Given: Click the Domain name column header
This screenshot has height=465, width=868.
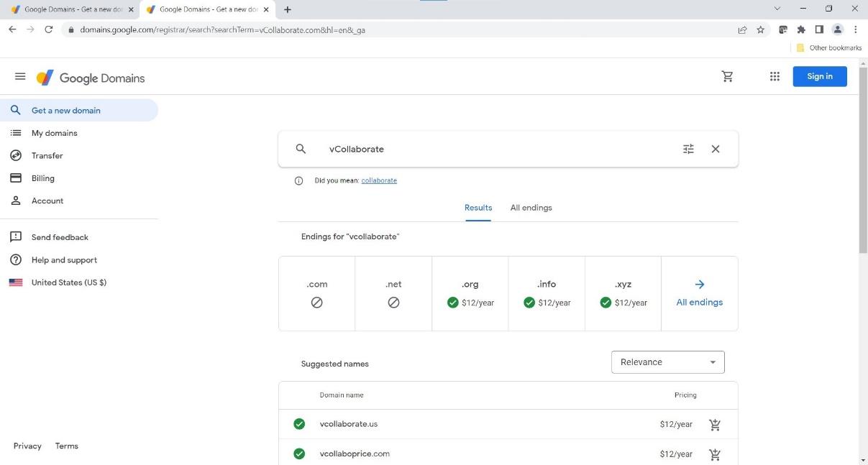Looking at the screenshot, I should [x=342, y=395].
